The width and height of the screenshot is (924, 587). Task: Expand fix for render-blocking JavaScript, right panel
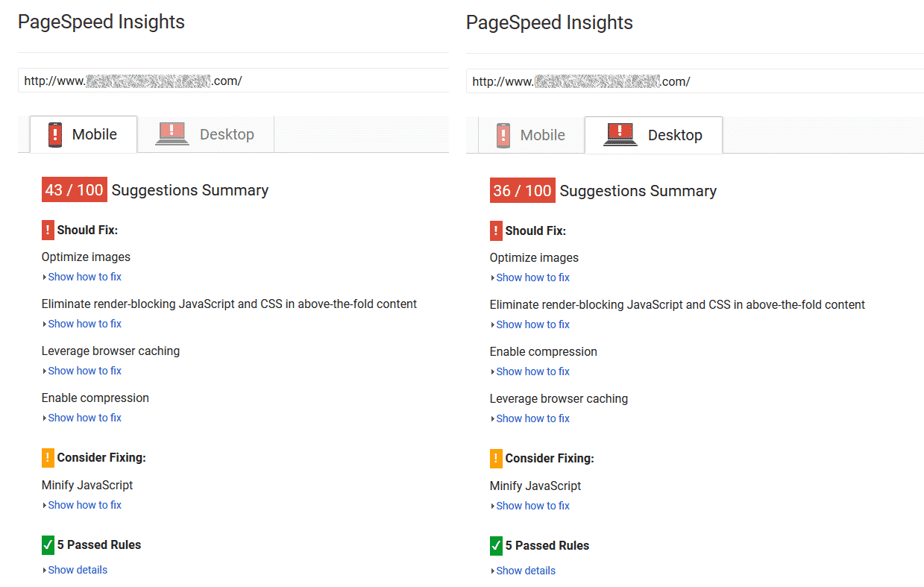click(530, 324)
